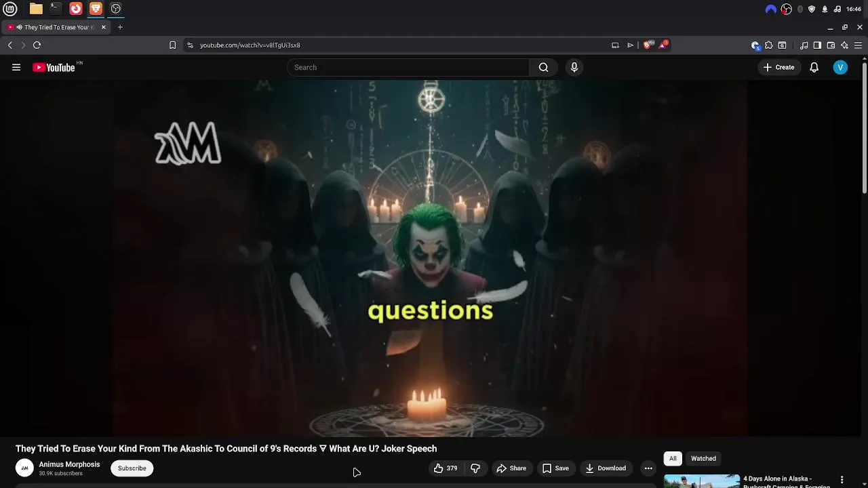Click the browser address bar URL

(250, 45)
